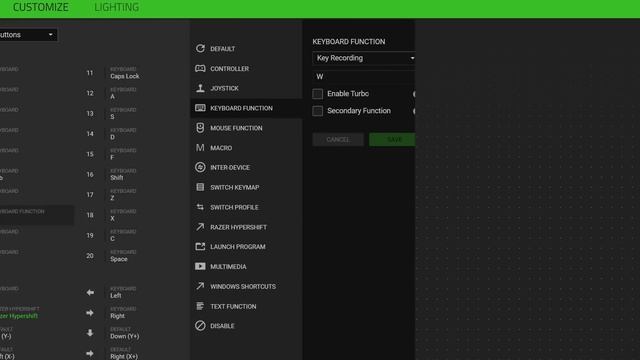Select the Right (X+) default assignment text
Viewport: 640px width, 360px height.
pos(124,357)
